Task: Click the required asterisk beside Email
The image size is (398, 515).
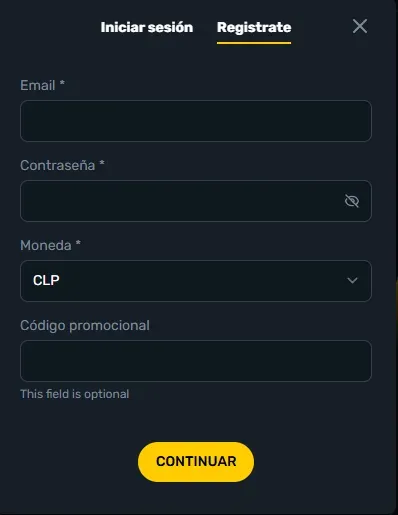Action: pyautogui.click(x=62, y=82)
